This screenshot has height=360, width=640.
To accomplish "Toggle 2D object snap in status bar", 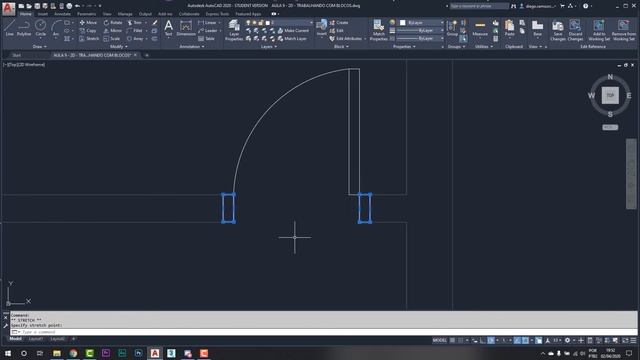I will 525,340.
